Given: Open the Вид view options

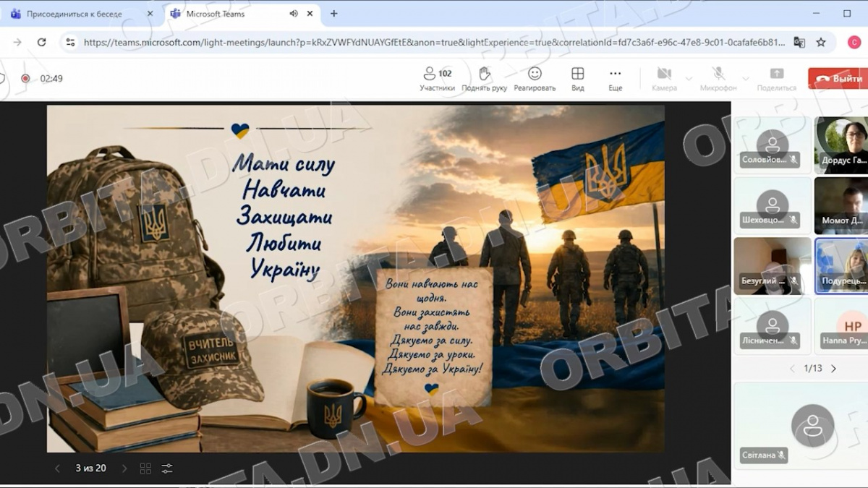Looking at the screenshot, I should point(578,79).
